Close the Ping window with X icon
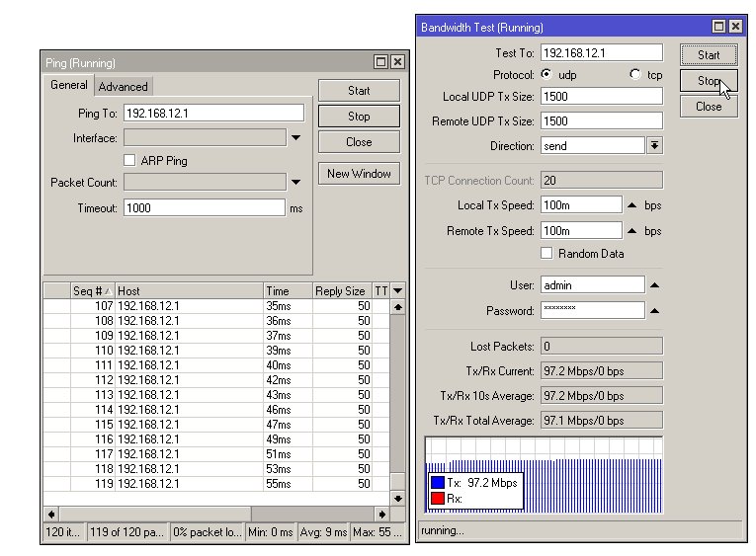This screenshot has width=756, height=556. point(397,61)
